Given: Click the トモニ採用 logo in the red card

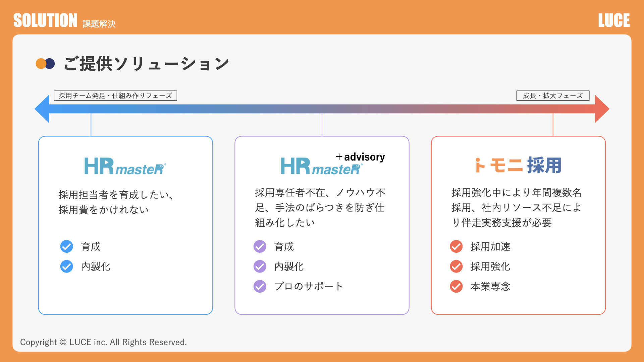Looking at the screenshot, I should pyautogui.click(x=518, y=165).
